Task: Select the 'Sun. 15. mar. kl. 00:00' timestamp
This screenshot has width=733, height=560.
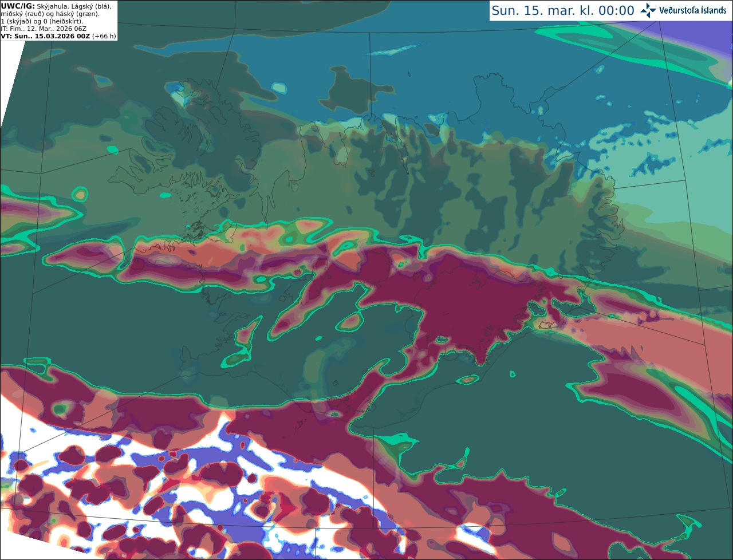Action: (x=563, y=11)
